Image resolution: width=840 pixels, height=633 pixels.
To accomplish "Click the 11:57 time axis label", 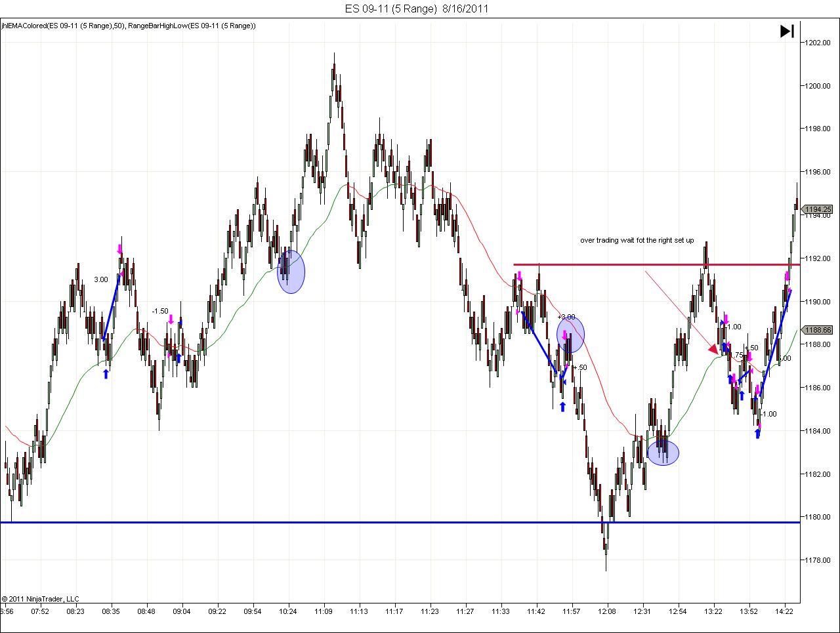I will (572, 611).
